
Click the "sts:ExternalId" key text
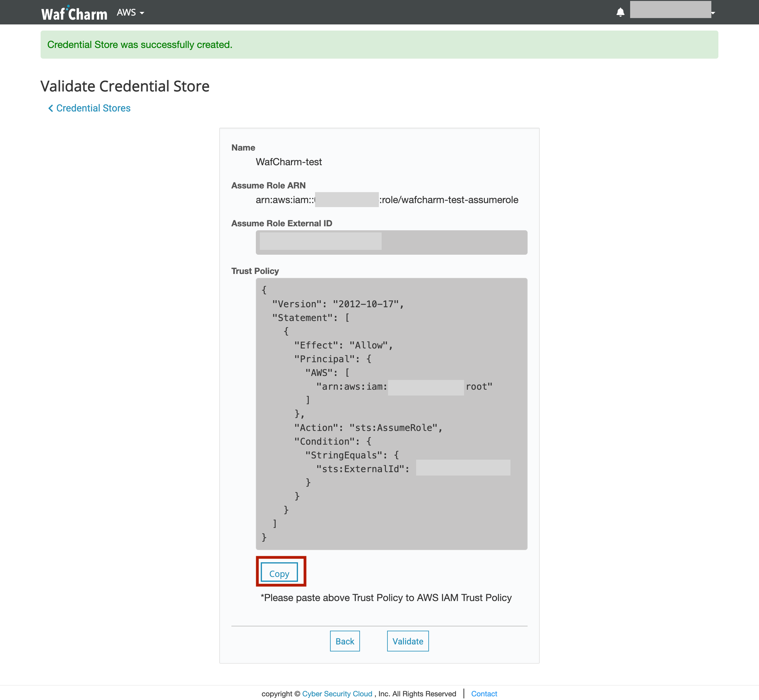click(363, 469)
